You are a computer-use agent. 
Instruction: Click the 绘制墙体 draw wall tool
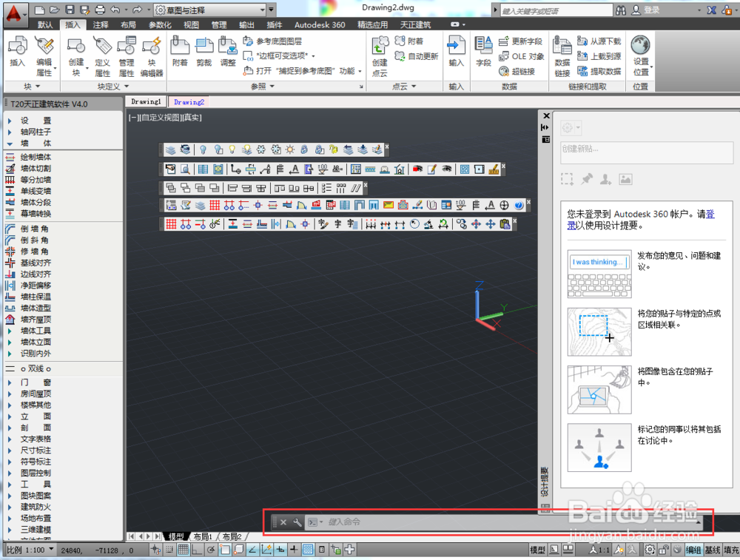click(x=36, y=157)
